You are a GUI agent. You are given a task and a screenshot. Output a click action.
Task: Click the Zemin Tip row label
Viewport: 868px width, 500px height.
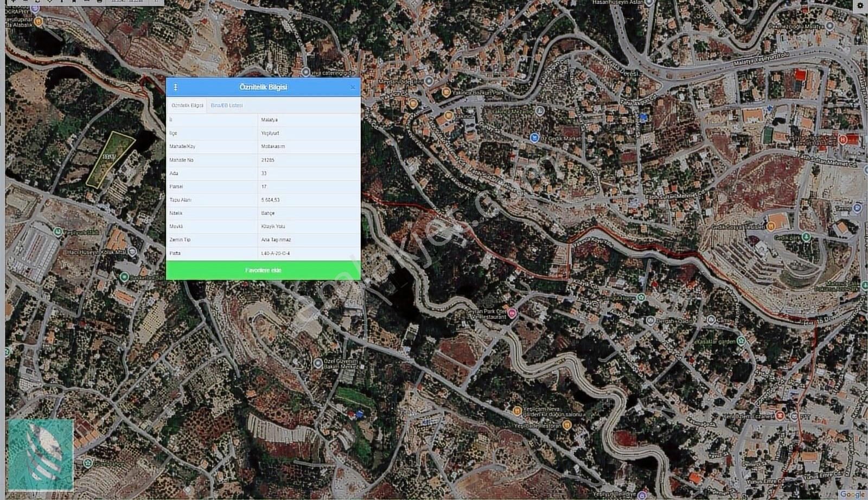[x=180, y=240]
